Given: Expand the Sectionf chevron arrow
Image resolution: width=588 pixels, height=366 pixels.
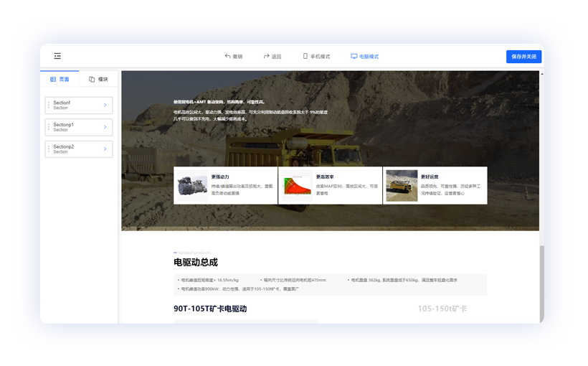Looking at the screenshot, I should pyautogui.click(x=105, y=105).
